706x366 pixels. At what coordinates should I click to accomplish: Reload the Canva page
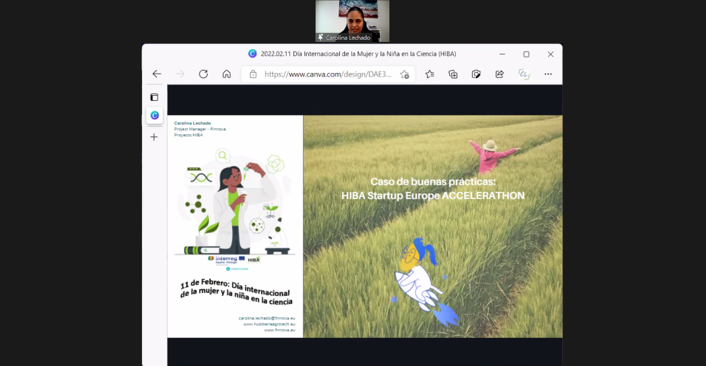(x=204, y=74)
